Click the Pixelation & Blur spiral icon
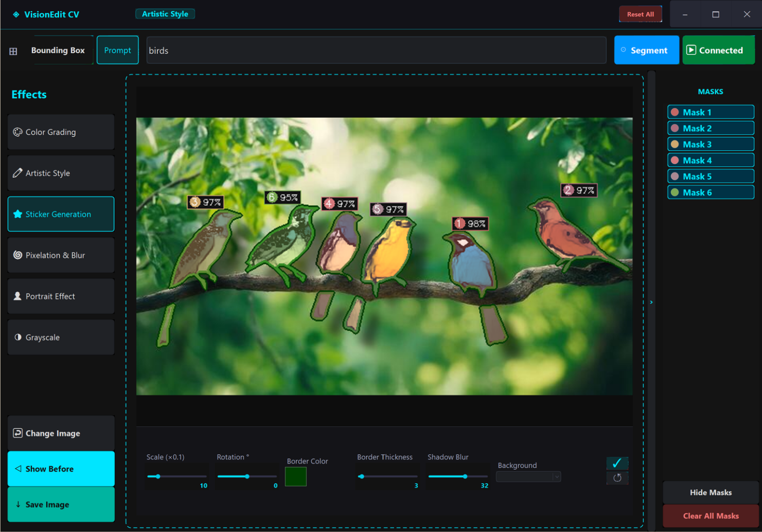Image resolution: width=762 pixels, height=532 pixels. pyautogui.click(x=17, y=255)
